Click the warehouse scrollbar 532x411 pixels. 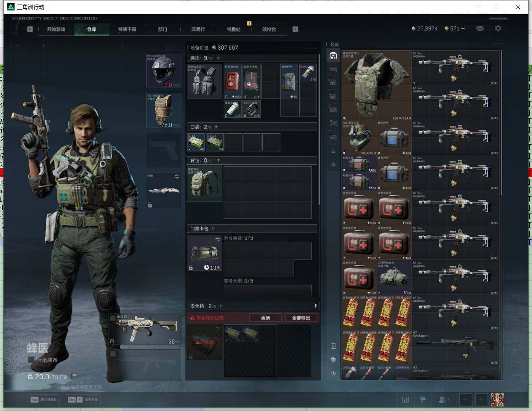coord(501,122)
